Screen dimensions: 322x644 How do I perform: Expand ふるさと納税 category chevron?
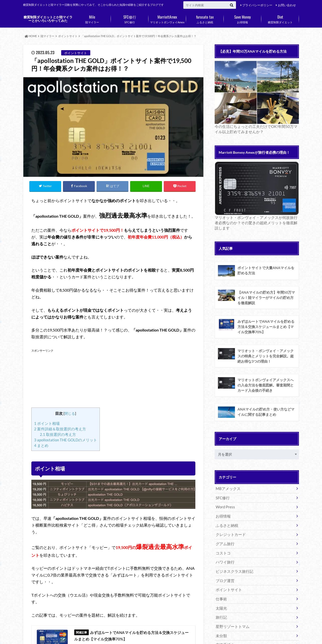tap(297, 525)
